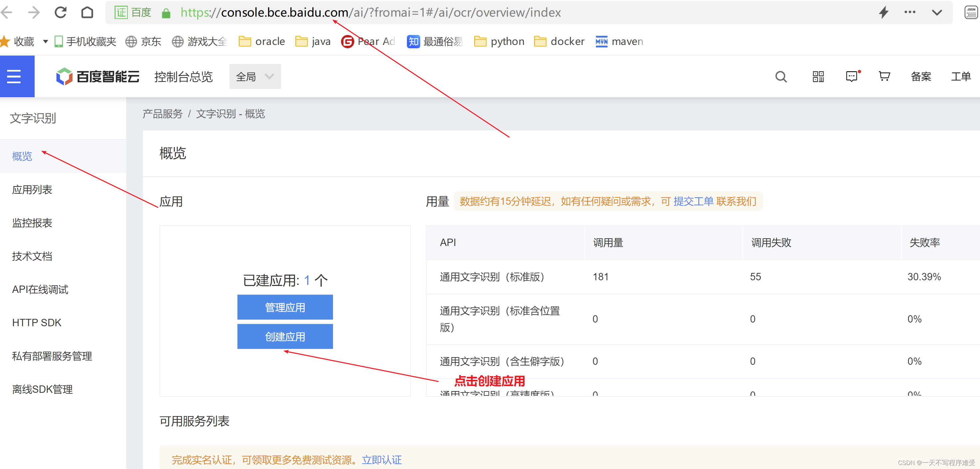Open the java bookmark folder
The width and height of the screenshot is (980, 469).
coord(313,42)
